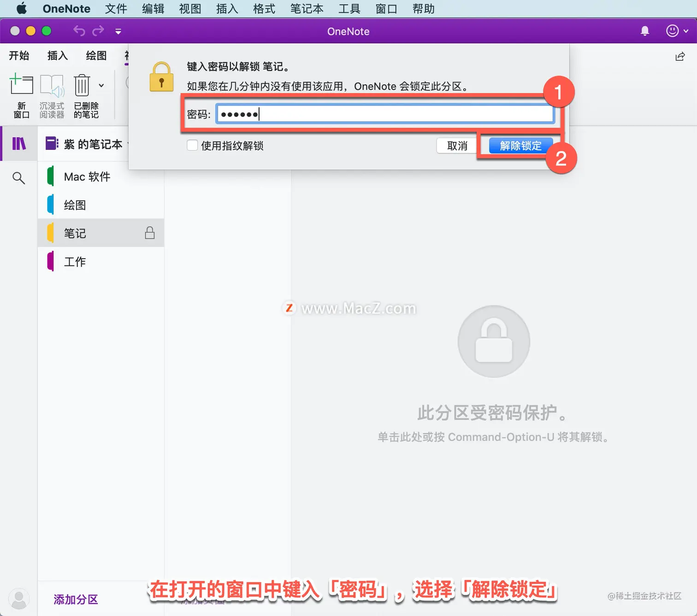This screenshot has width=697, height=616.
Task: Open the 插入 menu in the menu bar
Action: pos(227,9)
